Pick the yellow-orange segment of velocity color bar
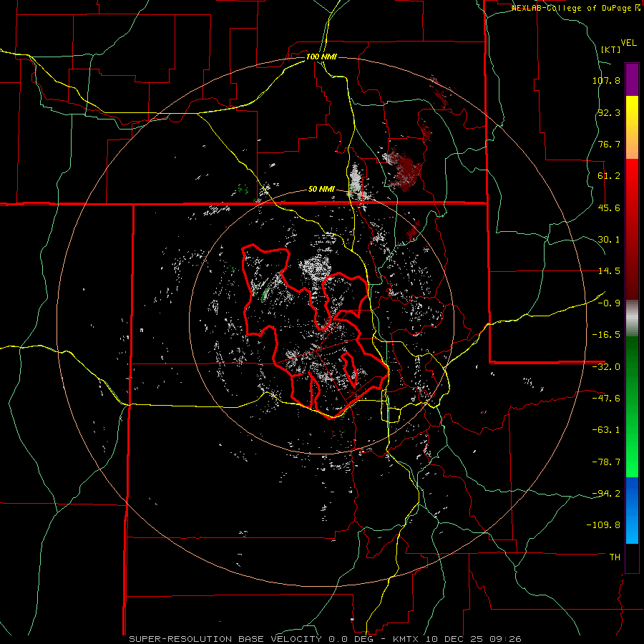Viewport: 644px width, 644px height. pyautogui.click(x=632, y=127)
